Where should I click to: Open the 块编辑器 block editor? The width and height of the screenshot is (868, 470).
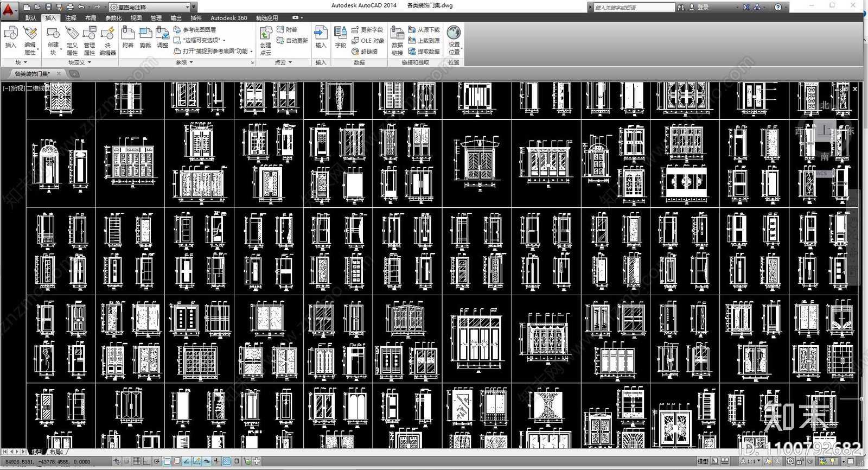107,41
